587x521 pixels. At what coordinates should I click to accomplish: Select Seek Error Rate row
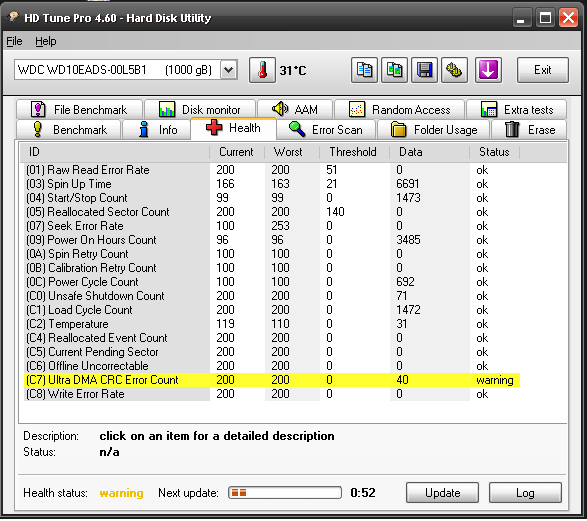pos(272,226)
